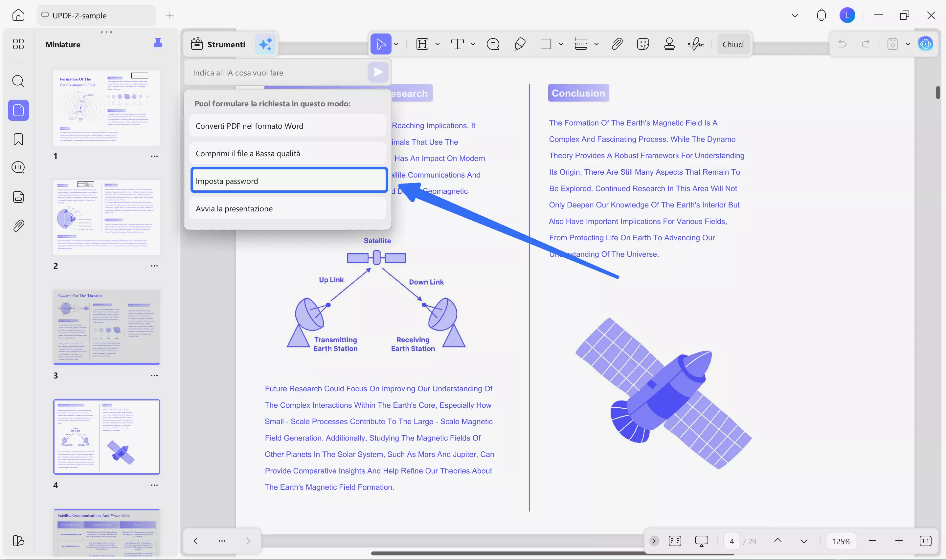Expand the rectangle shape dropdown arrow
The image size is (946, 560).
pyautogui.click(x=561, y=44)
